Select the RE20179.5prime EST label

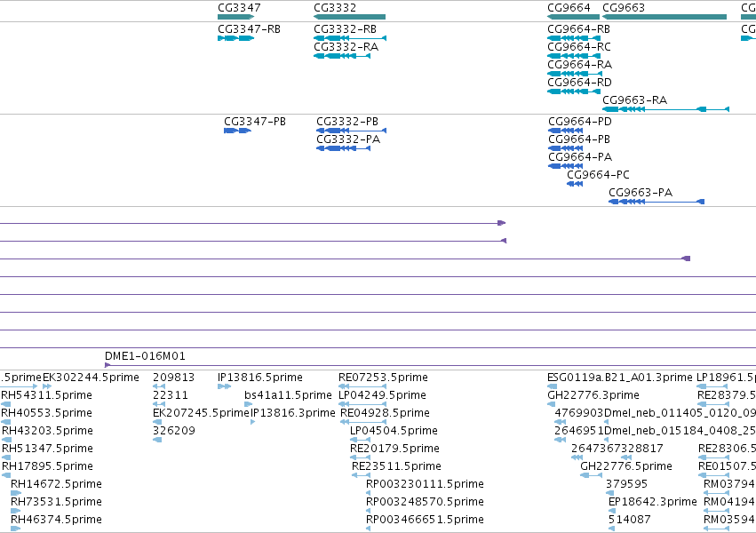(394, 449)
